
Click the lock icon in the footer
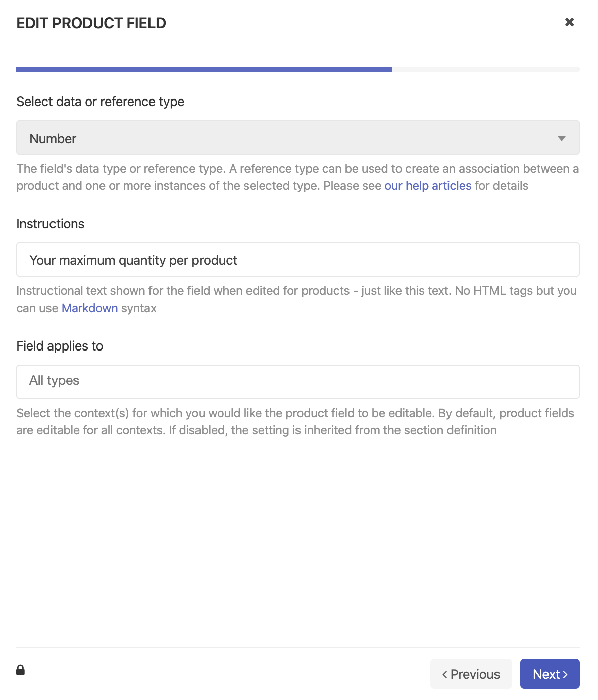[x=20, y=670]
